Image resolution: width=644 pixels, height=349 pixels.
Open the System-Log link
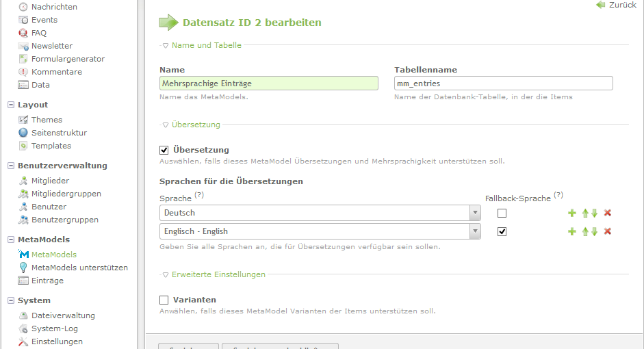click(55, 328)
